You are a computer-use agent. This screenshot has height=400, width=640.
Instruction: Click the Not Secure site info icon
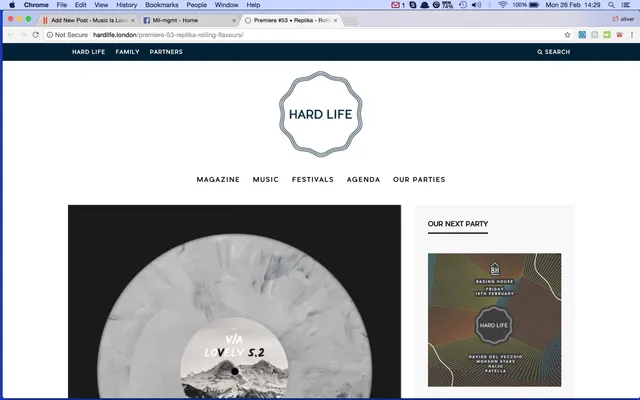tap(50, 35)
